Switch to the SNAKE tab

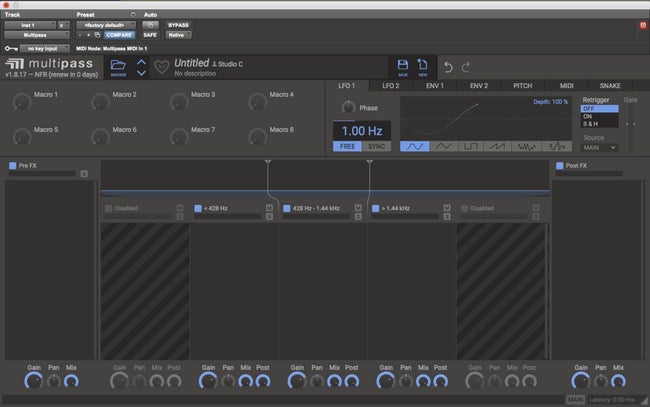[x=610, y=86]
